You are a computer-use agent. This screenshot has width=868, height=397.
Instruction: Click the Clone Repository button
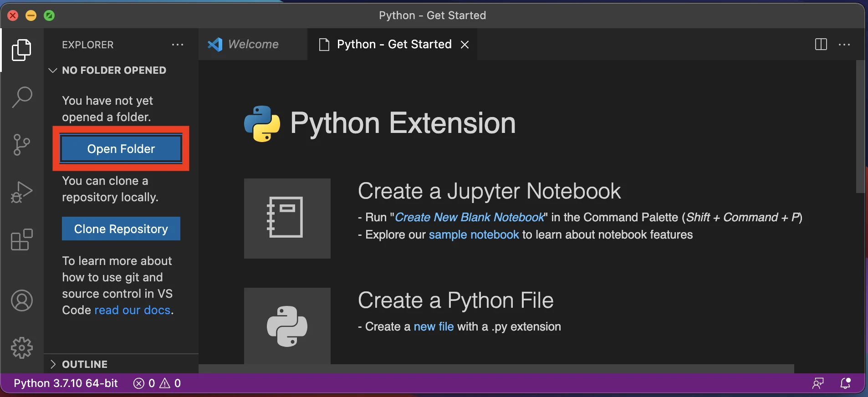121,229
